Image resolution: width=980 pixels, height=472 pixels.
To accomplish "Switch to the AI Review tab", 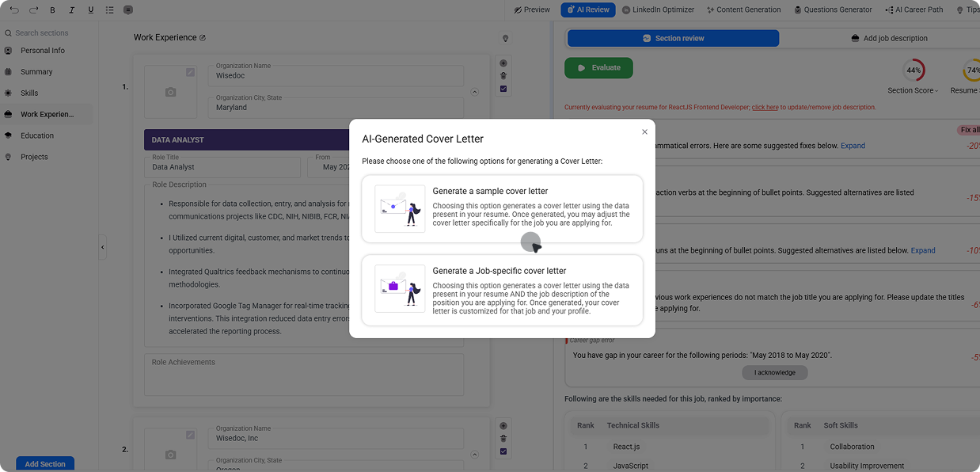I will pos(588,10).
